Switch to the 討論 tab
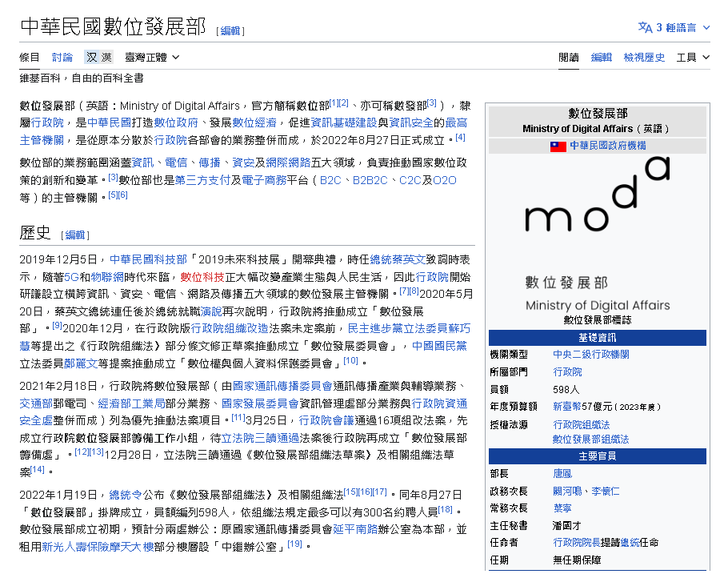The image size is (720, 578). pyautogui.click(x=62, y=57)
